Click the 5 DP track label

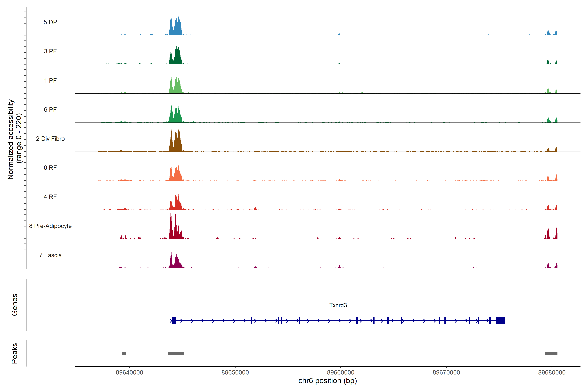point(50,22)
